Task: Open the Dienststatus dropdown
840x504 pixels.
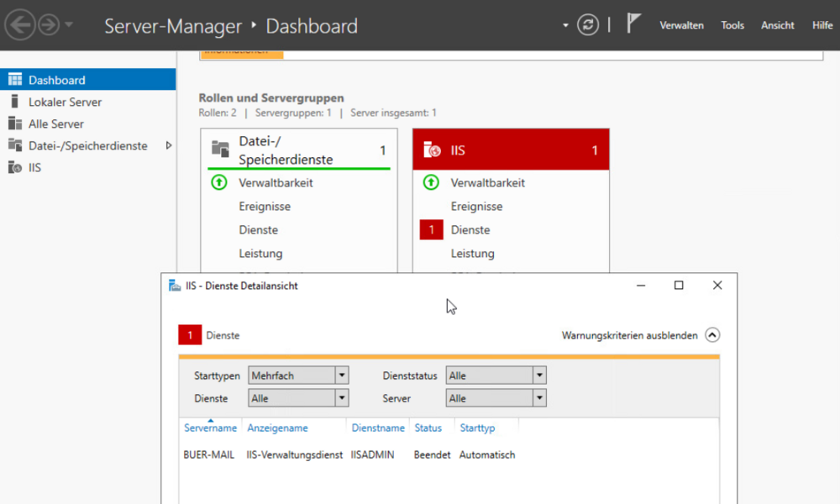Action: click(539, 375)
